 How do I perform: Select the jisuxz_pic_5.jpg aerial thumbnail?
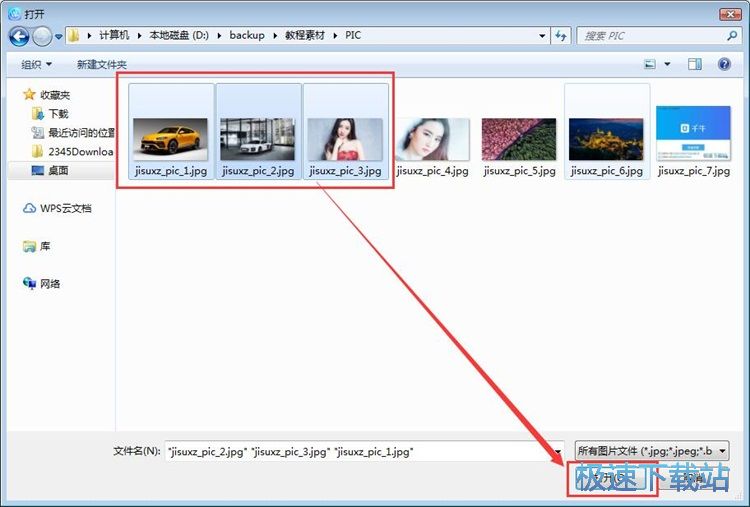click(x=519, y=139)
